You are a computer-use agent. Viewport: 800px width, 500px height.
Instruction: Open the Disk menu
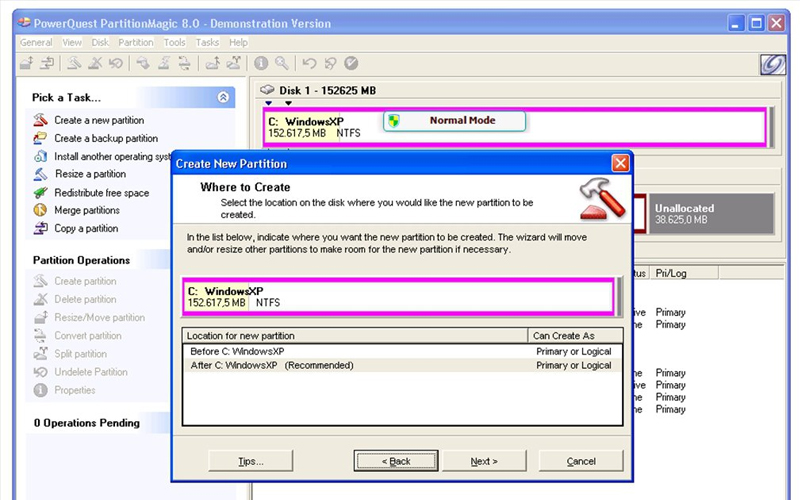(100, 42)
